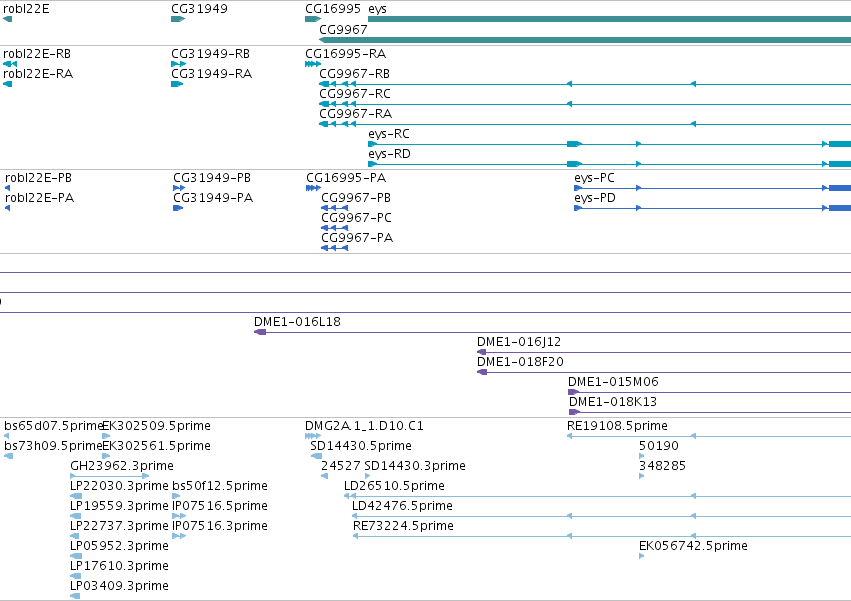851x601 pixels.
Task: Click the bs50f12.5prime EST label
Action: click(220, 486)
